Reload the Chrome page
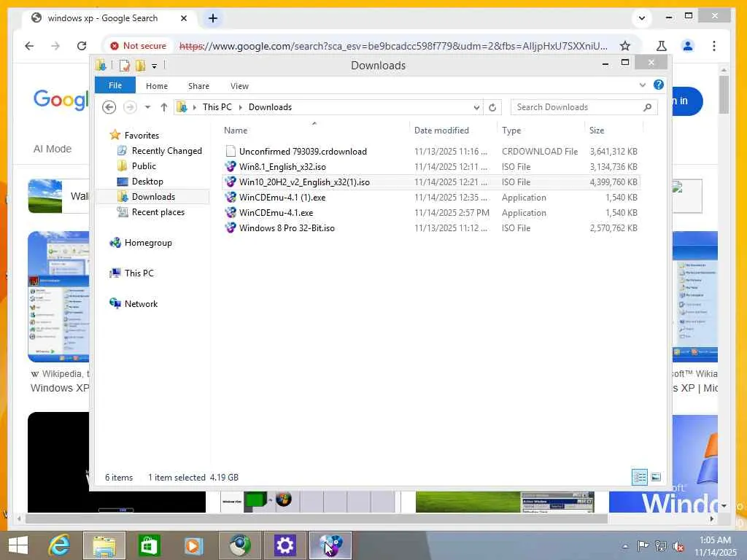The height and width of the screenshot is (560, 747). pyautogui.click(x=82, y=46)
